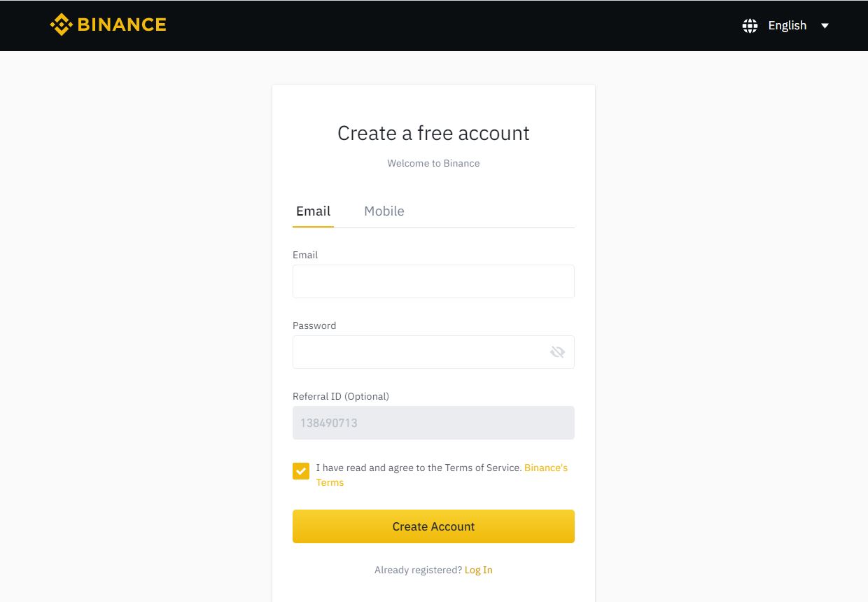
Task: Switch to the Mobile tab
Action: (x=384, y=211)
